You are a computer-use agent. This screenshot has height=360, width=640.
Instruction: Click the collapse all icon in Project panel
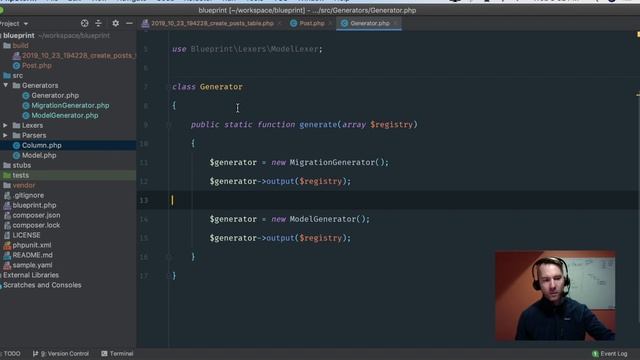(x=98, y=23)
